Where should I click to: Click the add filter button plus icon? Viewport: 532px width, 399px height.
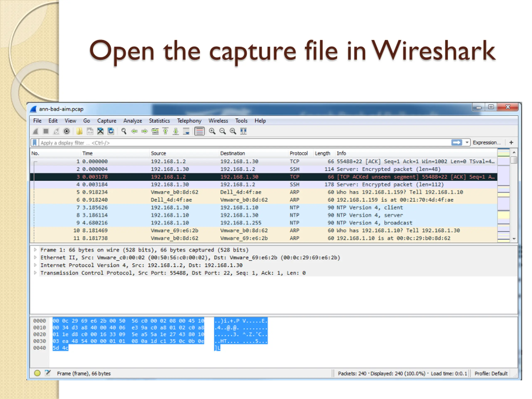511,143
